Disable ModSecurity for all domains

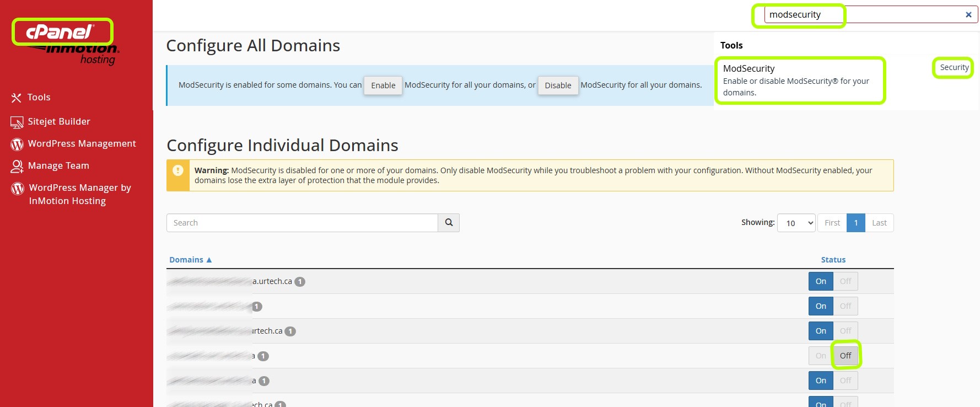click(558, 85)
